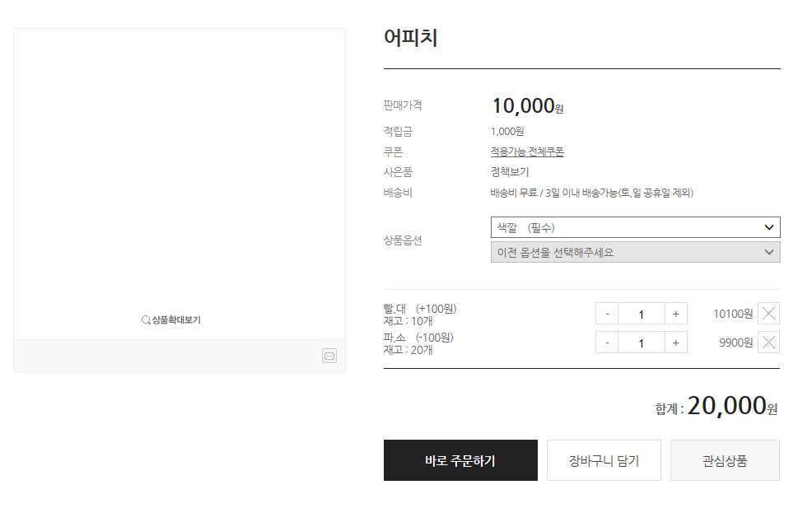The width and height of the screenshot is (812, 508).
Task: Remove the 빨,대 option row
Action: [x=768, y=313]
